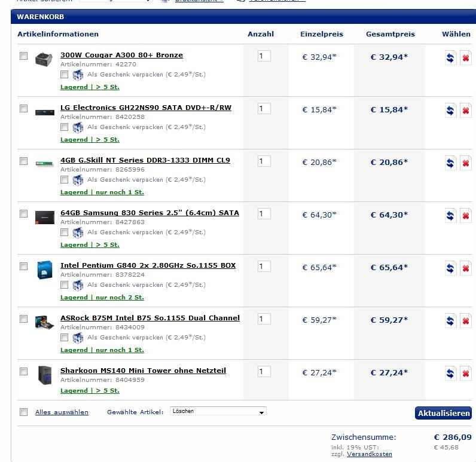Delete the Intel Pentium G840 item

(465, 268)
